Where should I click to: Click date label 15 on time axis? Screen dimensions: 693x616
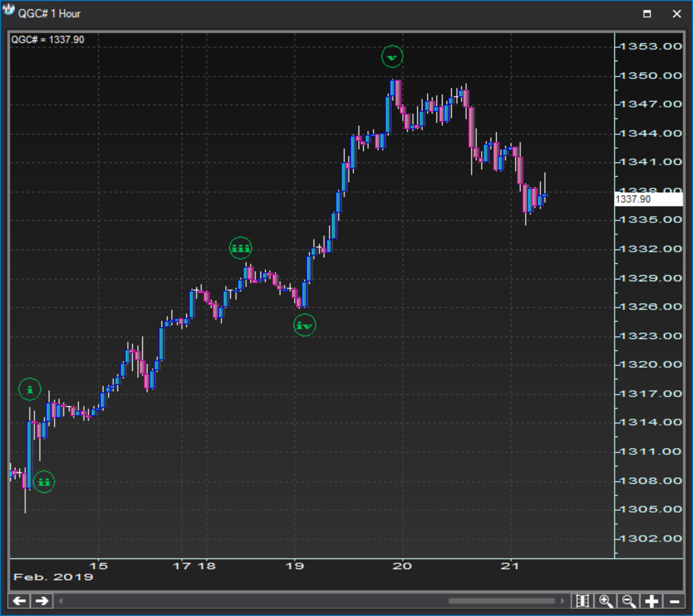[x=98, y=566]
